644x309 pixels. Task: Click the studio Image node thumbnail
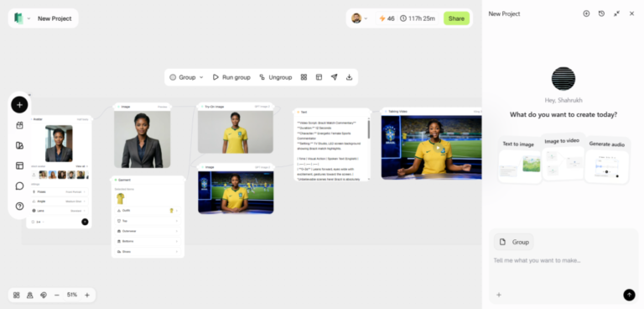[236, 192]
